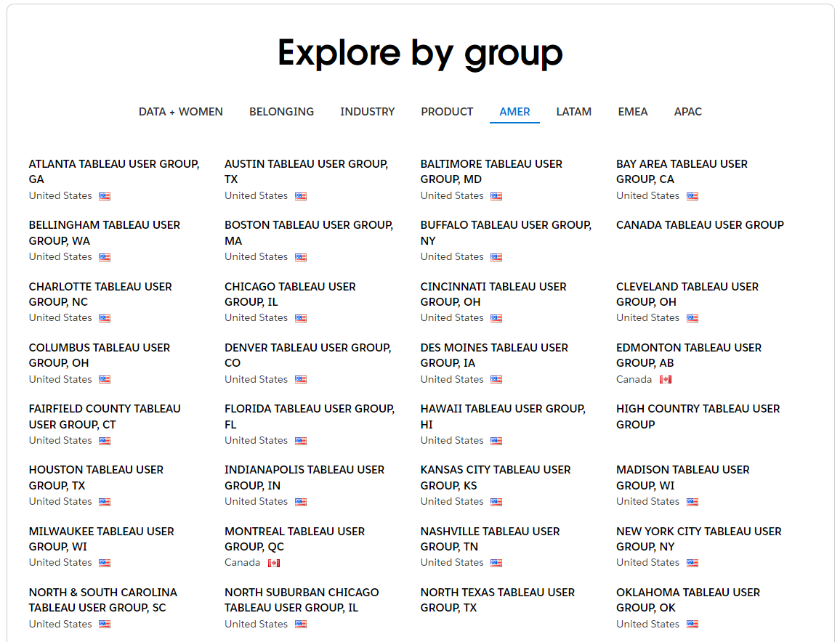Click the US flag under Des Moines group

tap(496, 380)
